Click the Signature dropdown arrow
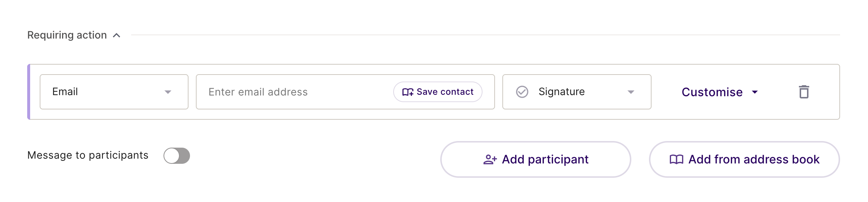The width and height of the screenshot is (868, 202). click(631, 92)
